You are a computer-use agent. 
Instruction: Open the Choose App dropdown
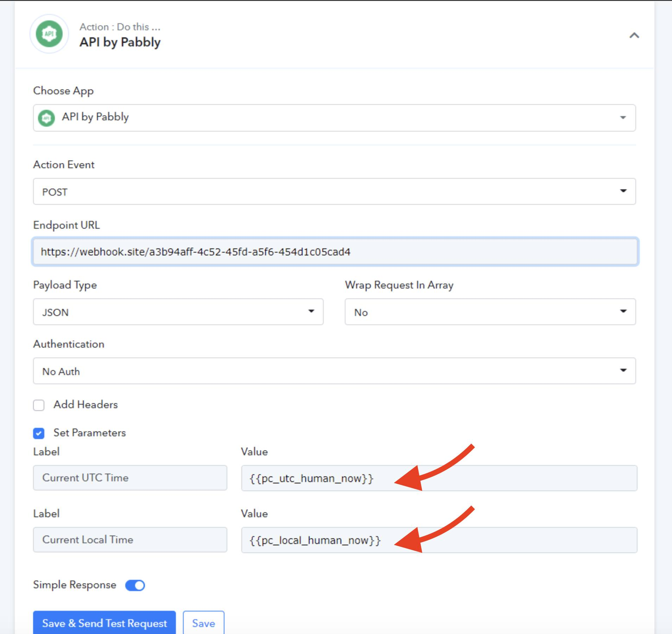334,118
